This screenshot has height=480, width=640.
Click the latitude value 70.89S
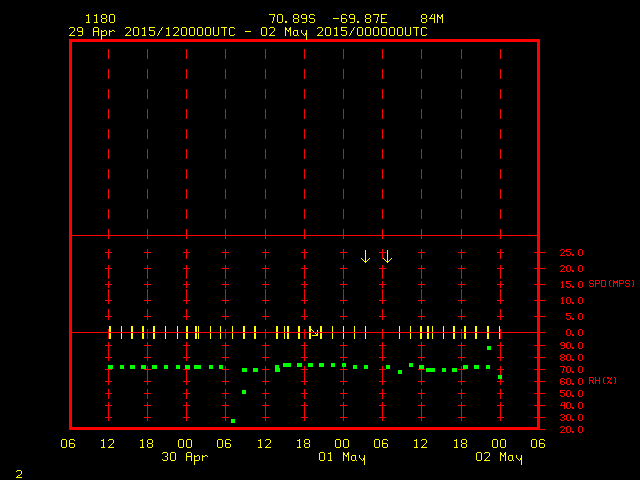tap(292, 19)
